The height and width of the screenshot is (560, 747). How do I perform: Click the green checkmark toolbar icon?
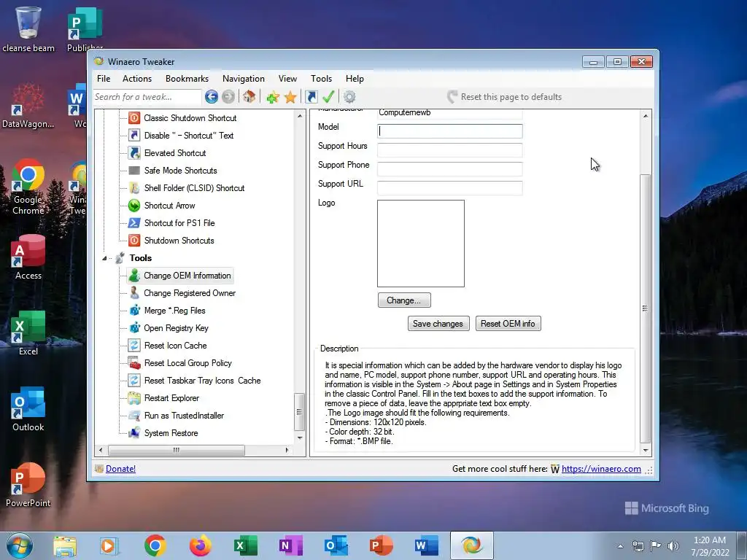tap(328, 97)
